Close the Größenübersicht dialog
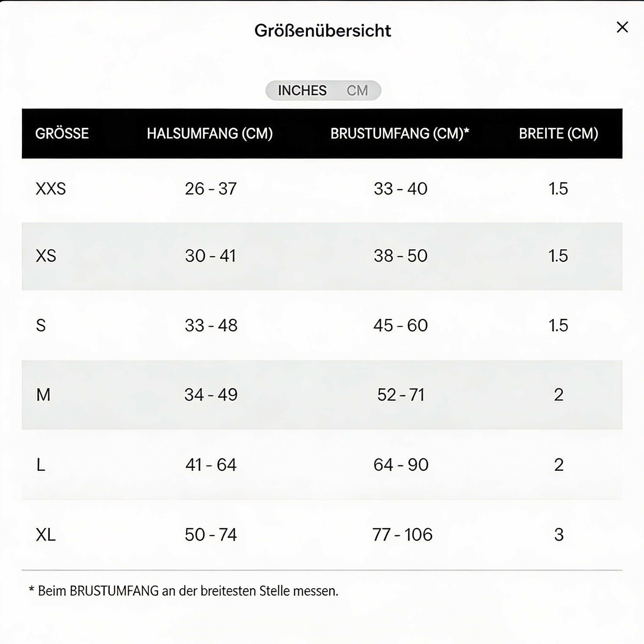The width and height of the screenshot is (644, 644). [622, 27]
